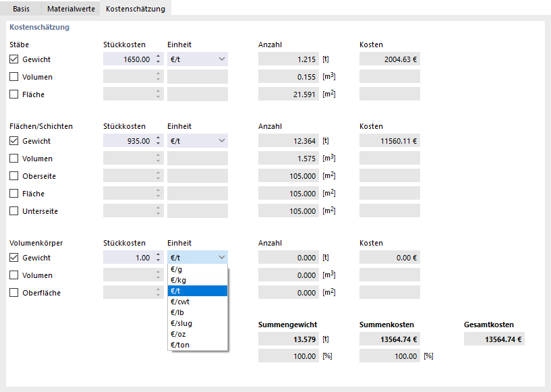Increase Stäbe Gewicht cost with up arrow
The image size is (551, 392).
click(x=158, y=56)
